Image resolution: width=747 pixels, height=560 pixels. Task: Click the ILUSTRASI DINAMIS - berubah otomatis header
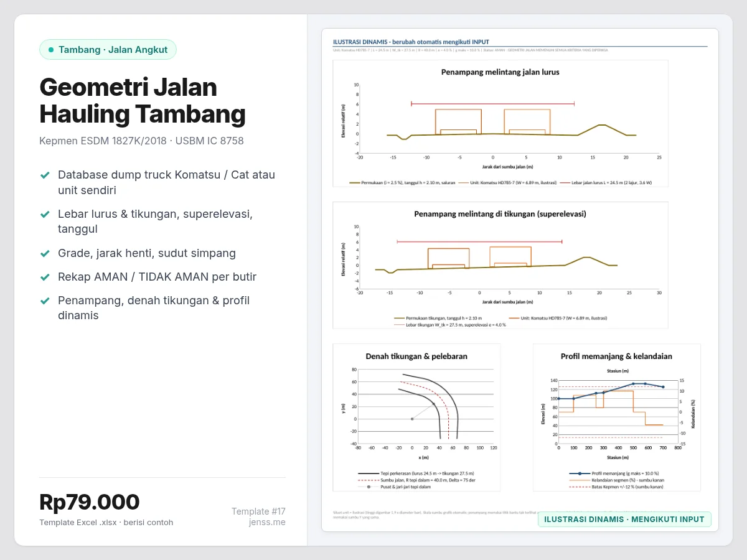(x=411, y=42)
